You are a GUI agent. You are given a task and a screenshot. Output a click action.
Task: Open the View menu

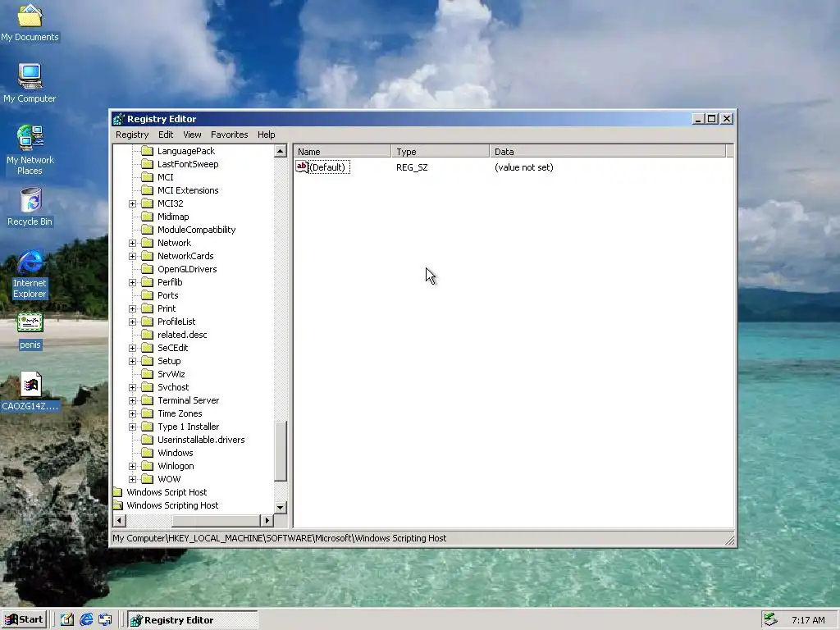click(x=192, y=135)
